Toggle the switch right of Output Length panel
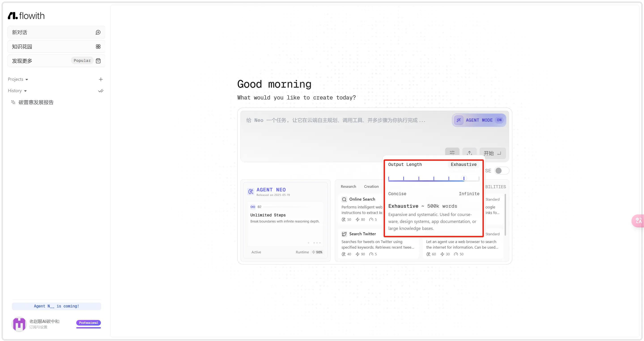This screenshot has width=644, height=341. pyautogui.click(x=501, y=171)
